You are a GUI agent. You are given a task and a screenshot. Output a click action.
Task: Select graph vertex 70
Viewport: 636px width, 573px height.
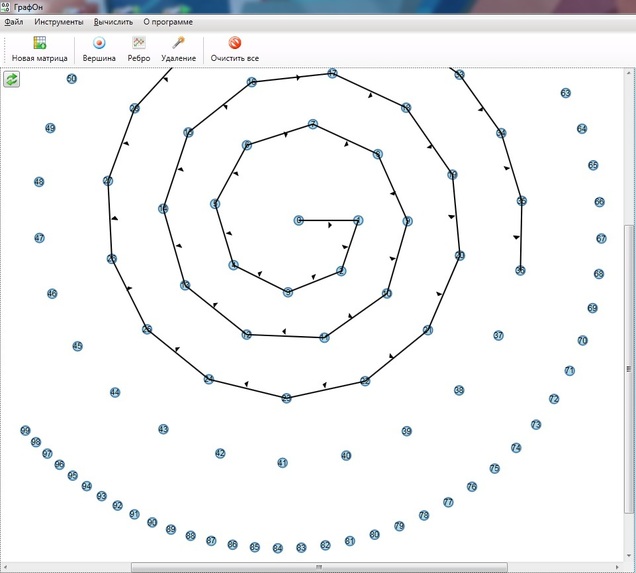(x=582, y=340)
